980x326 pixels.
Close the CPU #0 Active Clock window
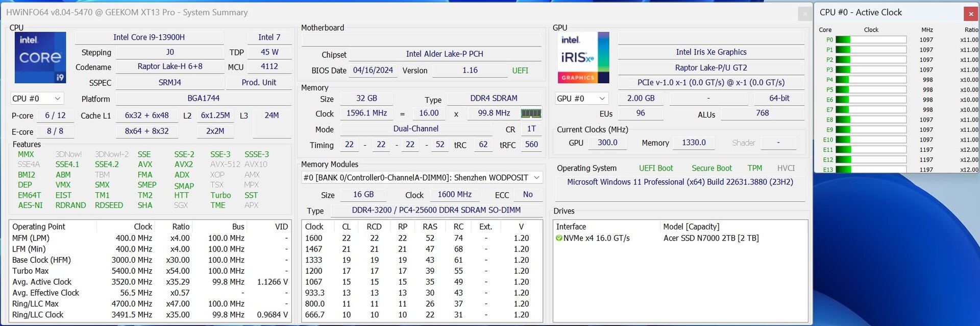tap(970, 14)
